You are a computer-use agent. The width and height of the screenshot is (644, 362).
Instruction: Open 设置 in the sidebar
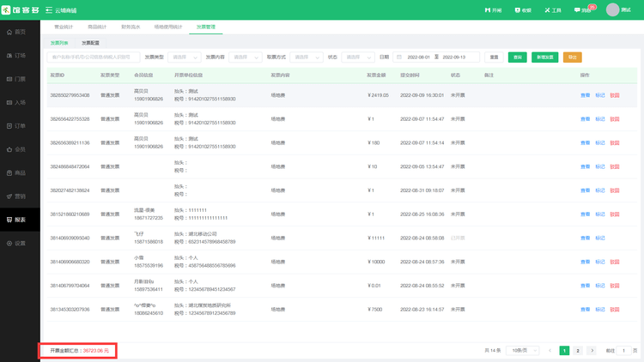[19, 243]
